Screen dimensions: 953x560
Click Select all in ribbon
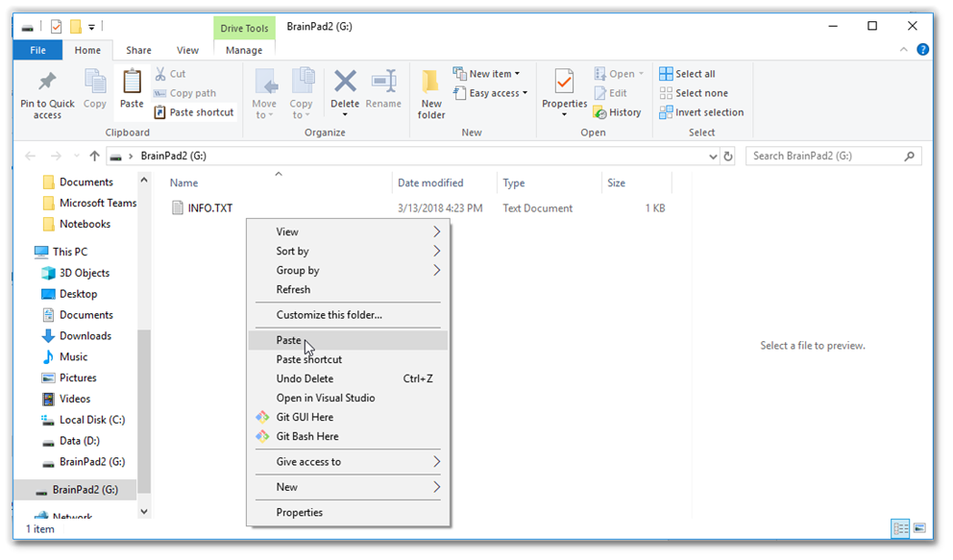click(x=687, y=74)
